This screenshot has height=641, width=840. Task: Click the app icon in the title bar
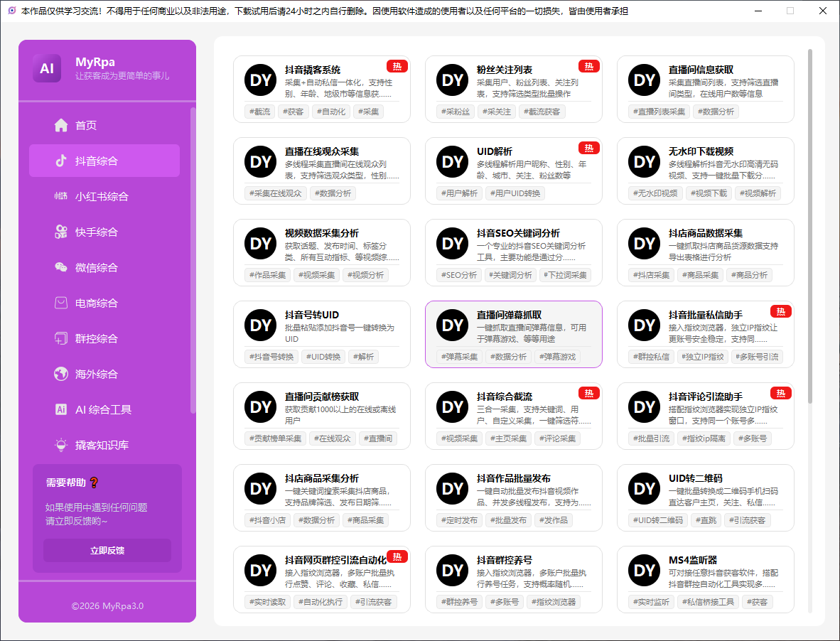(x=12, y=11)
